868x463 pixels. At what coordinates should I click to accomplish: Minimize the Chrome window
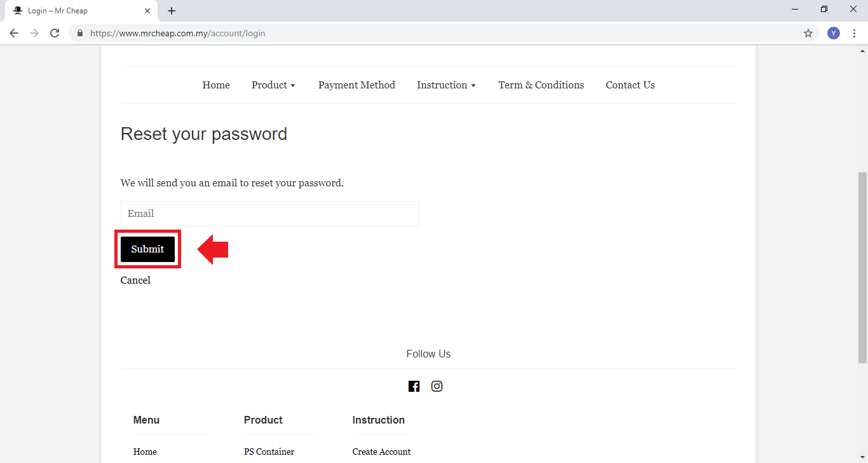(x=795, y=9)
